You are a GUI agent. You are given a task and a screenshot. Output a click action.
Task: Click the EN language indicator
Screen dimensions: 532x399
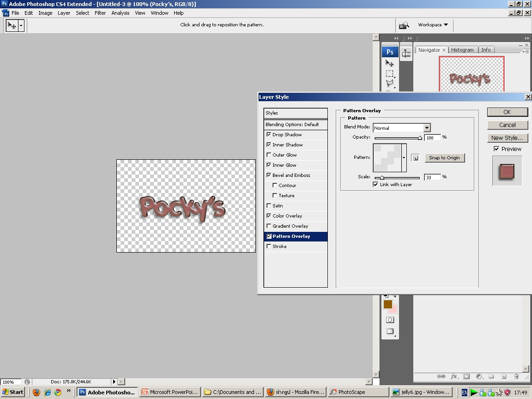click(x=465, y=393)
